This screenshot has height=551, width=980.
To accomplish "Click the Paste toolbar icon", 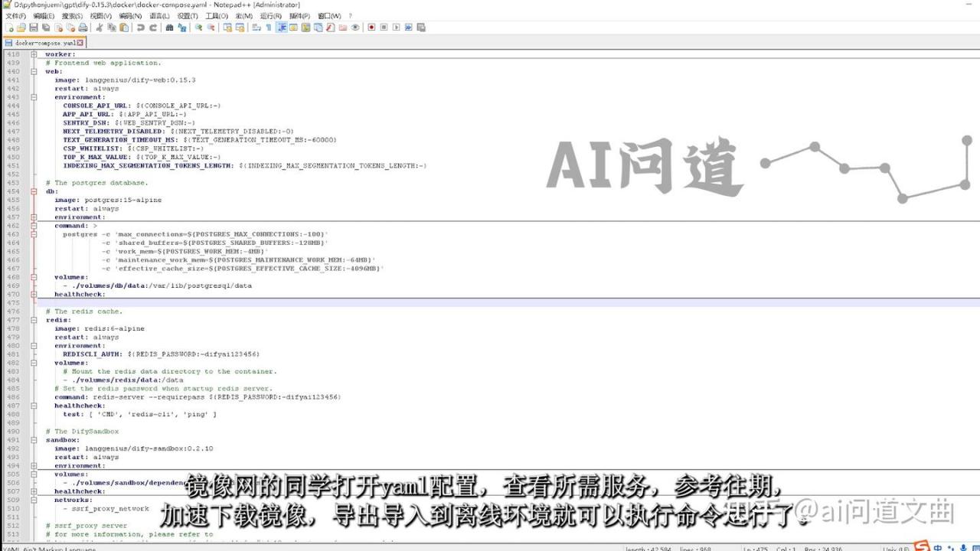I will pos(123,28).
